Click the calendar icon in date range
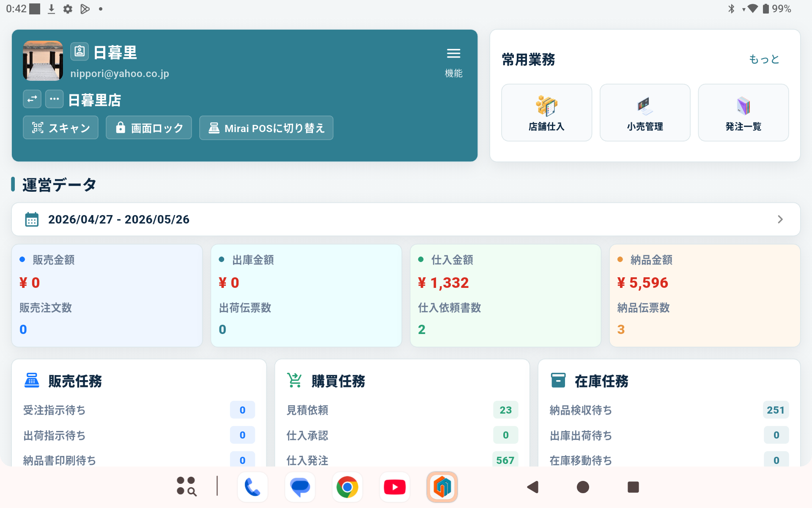812x508 pixels. [x=32, y=219]
